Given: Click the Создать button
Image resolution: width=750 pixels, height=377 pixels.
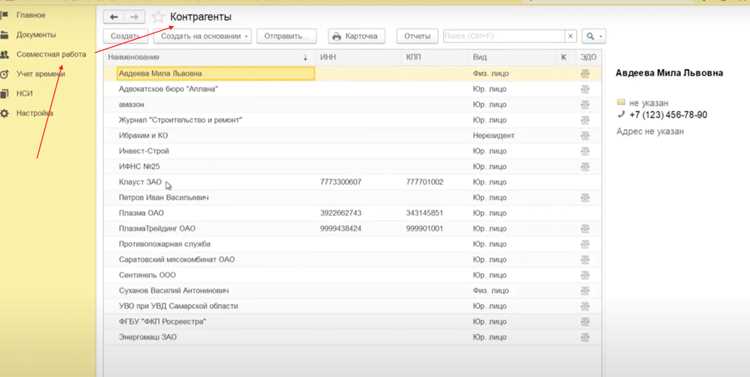Looking at the screenshot, I should click(x=125, y=36).
